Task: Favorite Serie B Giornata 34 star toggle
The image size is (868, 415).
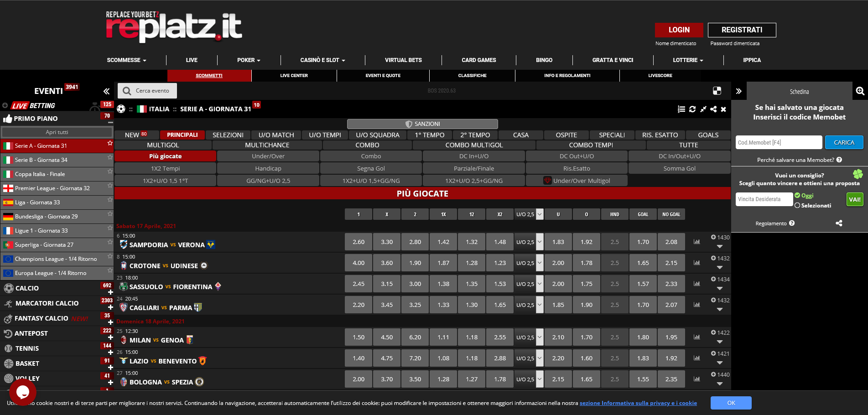Action: 109,157
